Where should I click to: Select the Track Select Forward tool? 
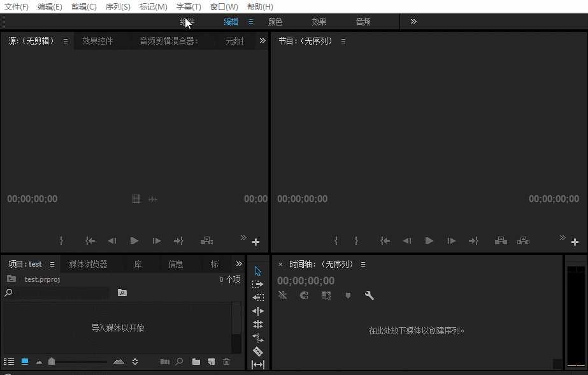coord(257,284)
